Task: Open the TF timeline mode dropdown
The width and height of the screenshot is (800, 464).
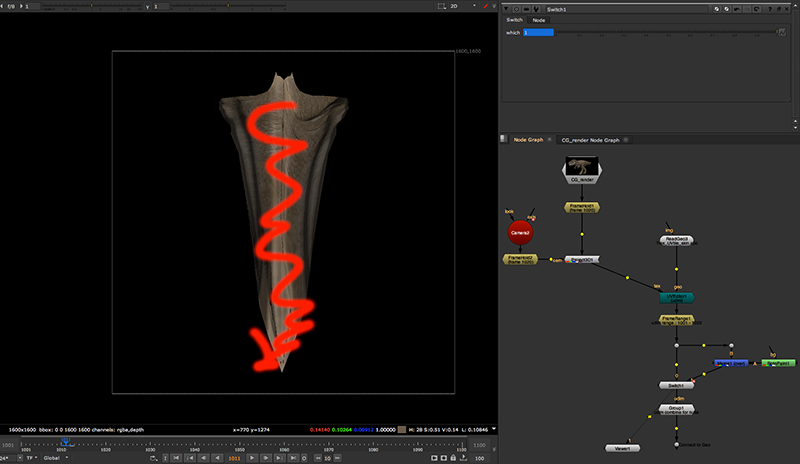Action: [x=30, y=457]
